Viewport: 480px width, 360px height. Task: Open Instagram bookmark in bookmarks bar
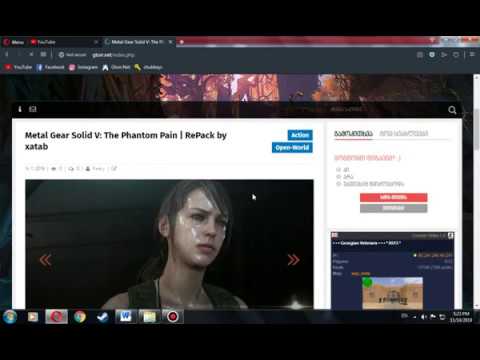(x=83, y=67)
